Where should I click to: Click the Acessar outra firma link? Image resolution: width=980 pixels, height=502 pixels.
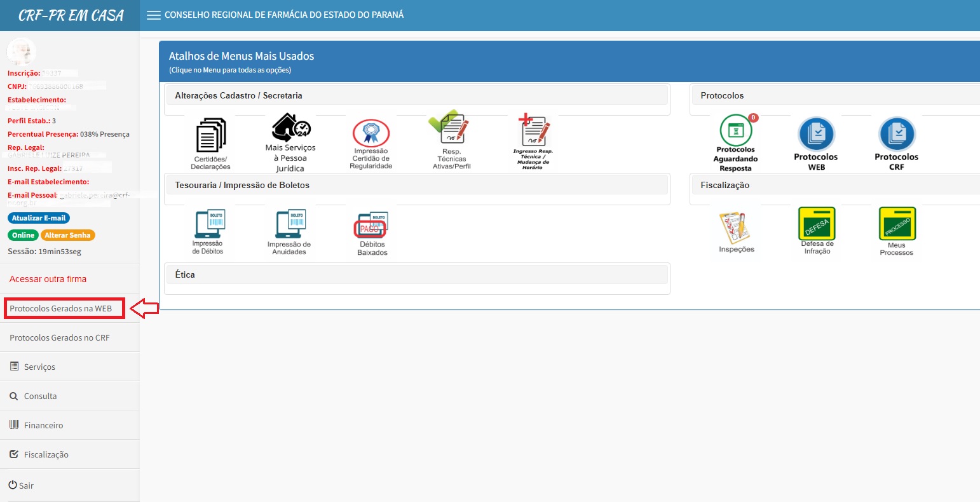pyautogui.click(x=48, y=279)
